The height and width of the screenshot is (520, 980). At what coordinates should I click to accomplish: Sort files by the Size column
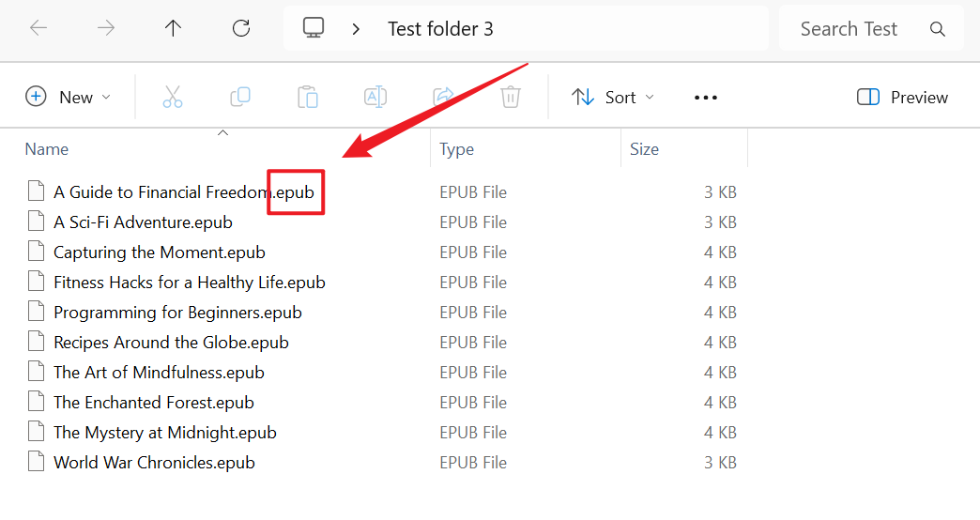pyautogui.click(x=644, y=149)
